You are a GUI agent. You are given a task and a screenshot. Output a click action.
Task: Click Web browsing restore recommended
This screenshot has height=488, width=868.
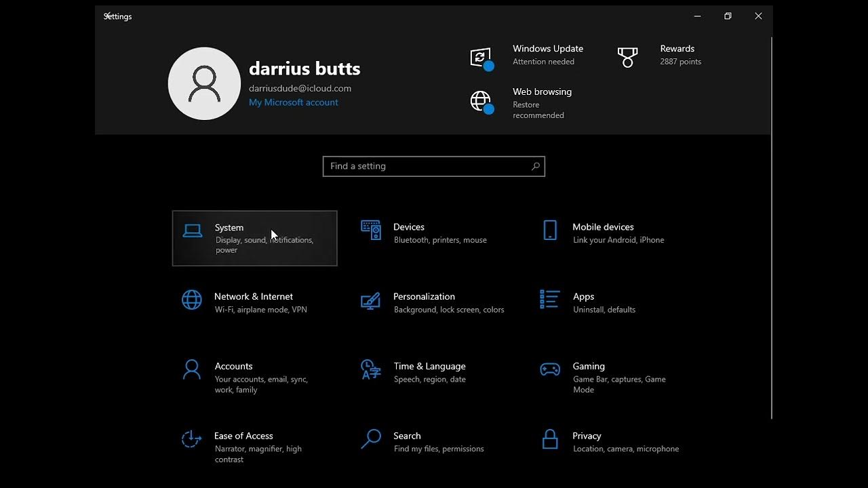(542, 102)
